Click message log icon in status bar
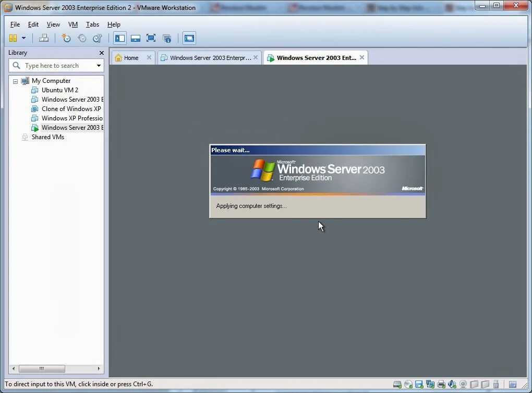 [x=513, y=384]
